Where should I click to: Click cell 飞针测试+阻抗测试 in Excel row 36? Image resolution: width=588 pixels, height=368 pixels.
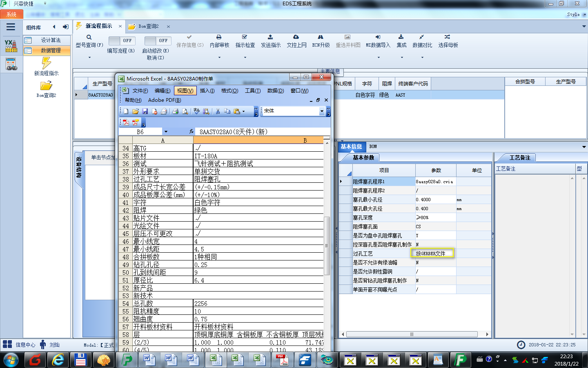(258, 164)
